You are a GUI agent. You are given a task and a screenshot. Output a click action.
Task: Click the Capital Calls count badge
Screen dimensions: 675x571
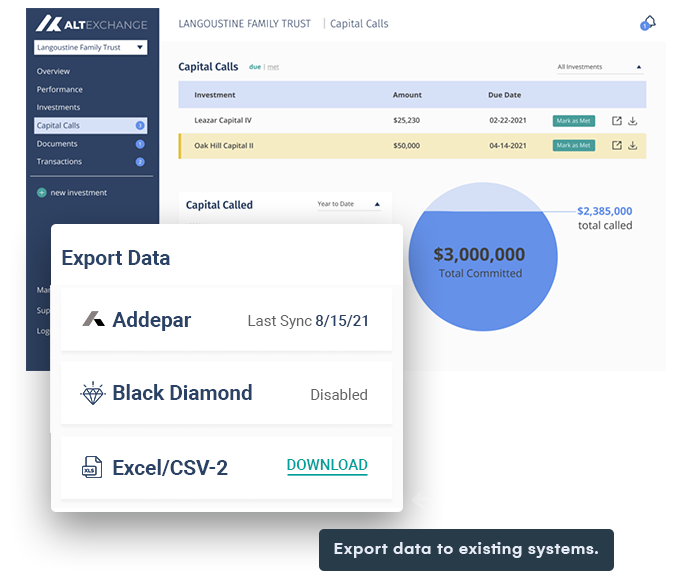[x=140, y=125]
